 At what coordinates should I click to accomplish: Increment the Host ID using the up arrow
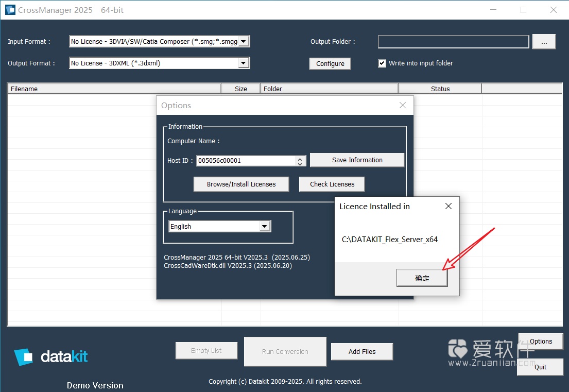click(300, 158)
